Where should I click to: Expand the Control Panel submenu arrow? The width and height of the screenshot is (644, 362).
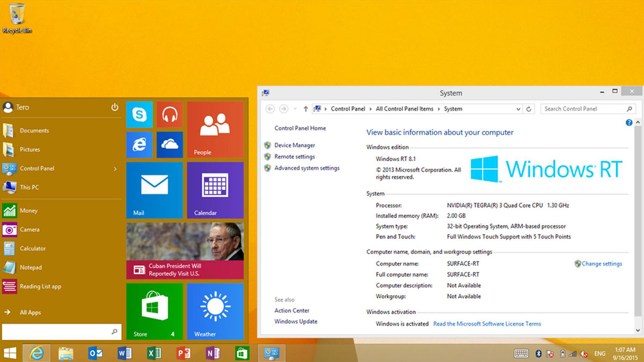[x=115, y=168]
